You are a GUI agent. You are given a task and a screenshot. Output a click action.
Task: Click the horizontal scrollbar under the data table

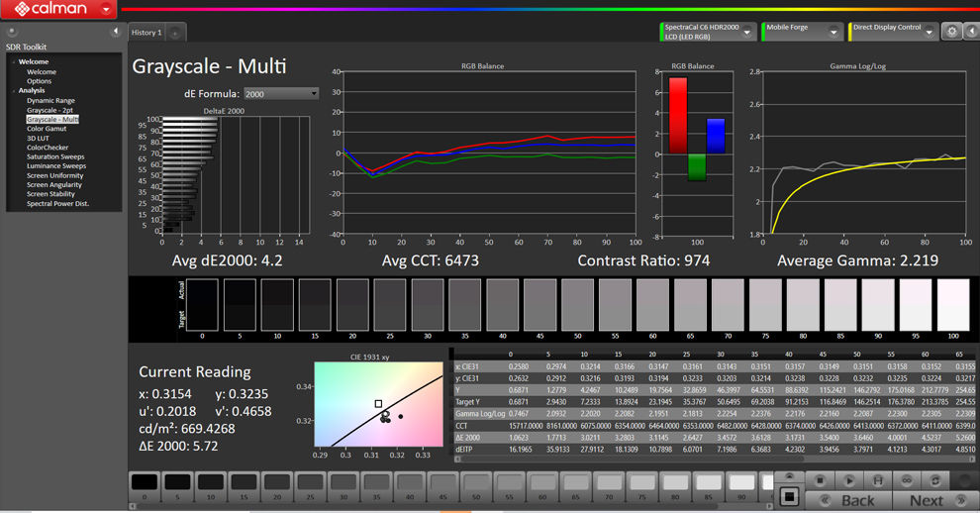(713, 459)
